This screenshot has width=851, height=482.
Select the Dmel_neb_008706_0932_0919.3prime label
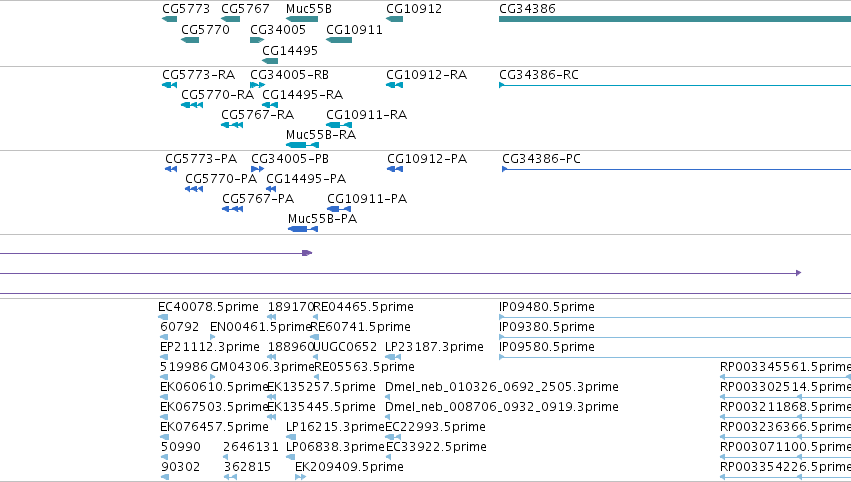pyautogui.click(x=501, y=407)
